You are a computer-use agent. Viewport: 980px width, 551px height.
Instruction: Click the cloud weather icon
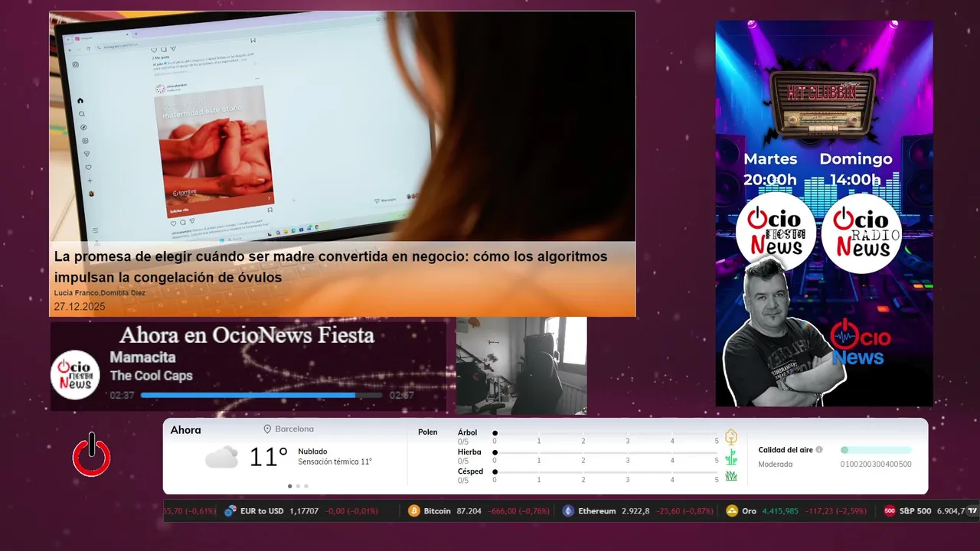tap(222, 457)
